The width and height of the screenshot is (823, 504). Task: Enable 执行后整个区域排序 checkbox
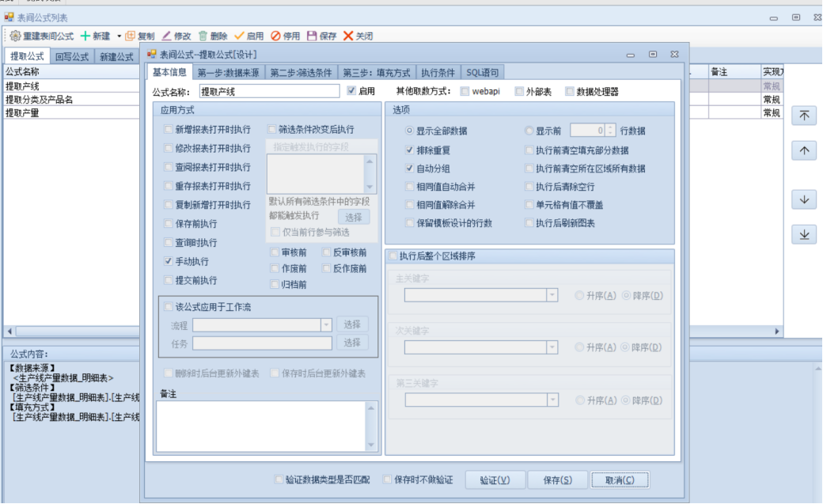pos(393,256)
